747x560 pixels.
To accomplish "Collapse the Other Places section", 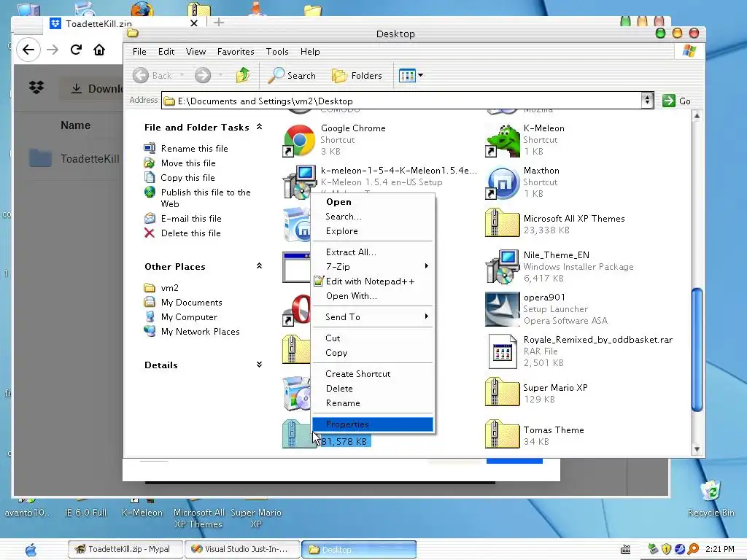I will pyautogui.click(x=259, y=265).
